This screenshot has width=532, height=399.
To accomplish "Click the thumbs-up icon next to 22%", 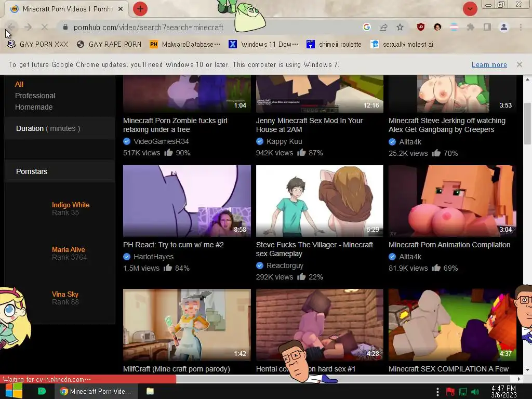I will pos(301,276).
